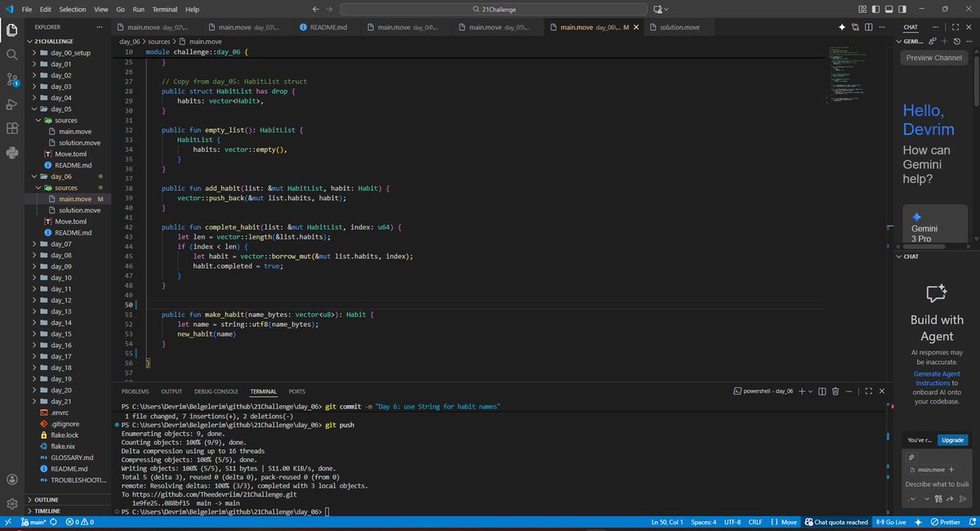Image resolution: width=980 pixels, height=531 pixels.
Task: Collapse the GEMINI section chevron
Action: coord(899,41)
